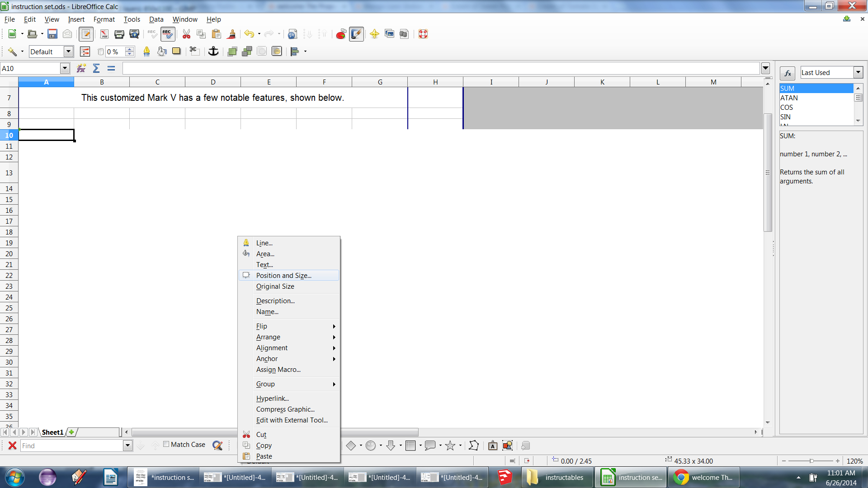Open the Format menu
Image resolution: width=868 pixels, height=488 pixels.
[x=104, y=19]
